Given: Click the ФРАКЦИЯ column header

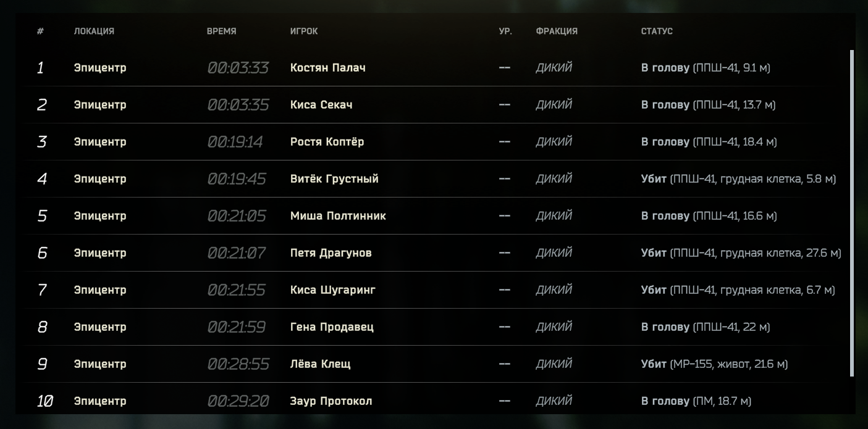Looking at the screenshot, I should pos(557,31).
